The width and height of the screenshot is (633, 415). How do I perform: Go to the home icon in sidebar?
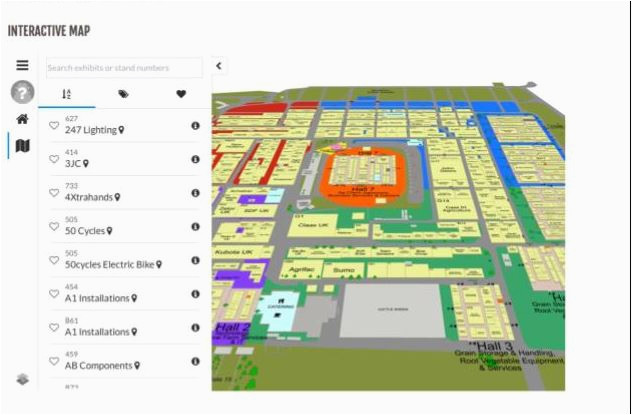tap(22, 119)
